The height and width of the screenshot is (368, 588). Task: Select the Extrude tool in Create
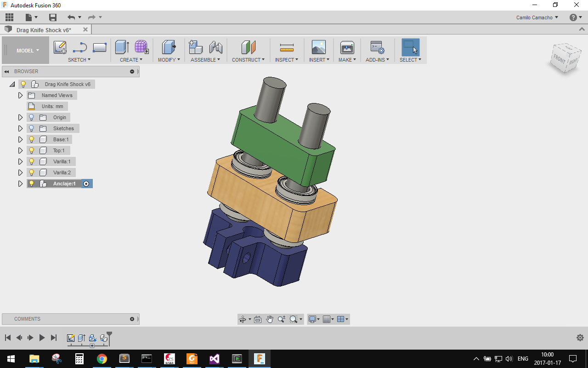point(122,47)
